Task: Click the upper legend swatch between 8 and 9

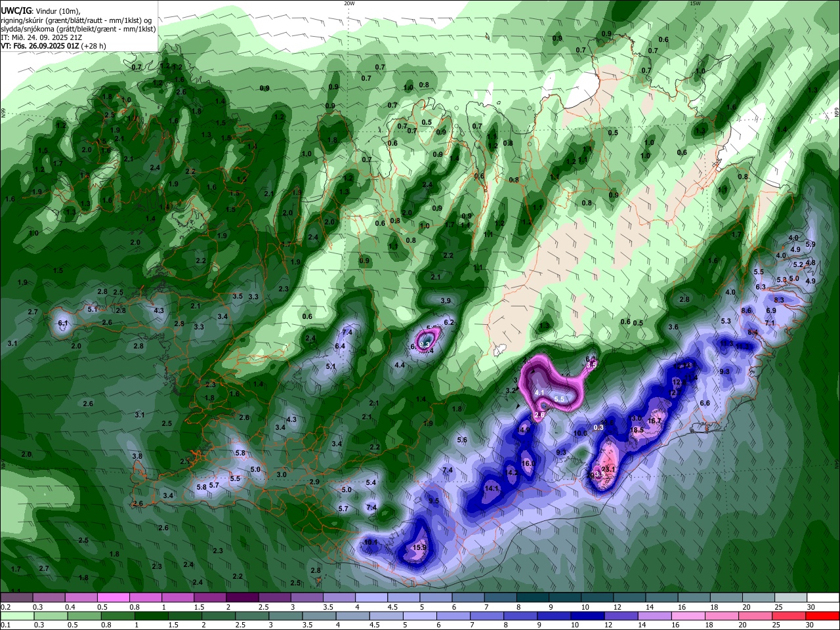Action: click(533, 597)
